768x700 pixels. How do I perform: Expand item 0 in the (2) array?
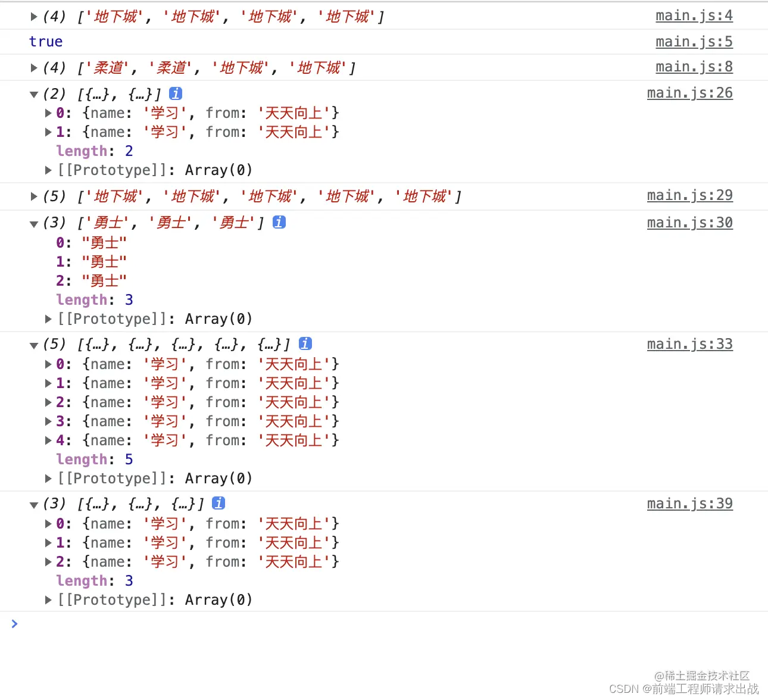click(48, 113)
